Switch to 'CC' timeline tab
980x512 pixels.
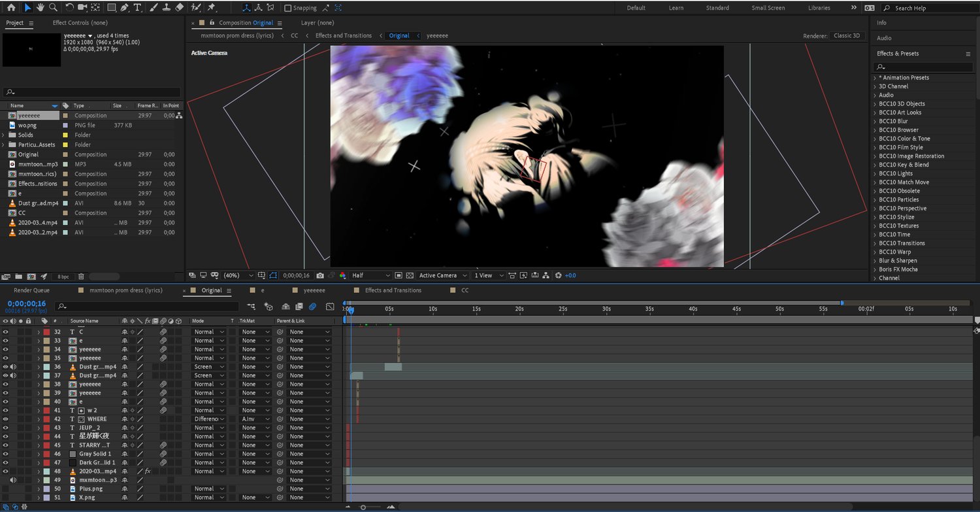[x=465, y=290]
